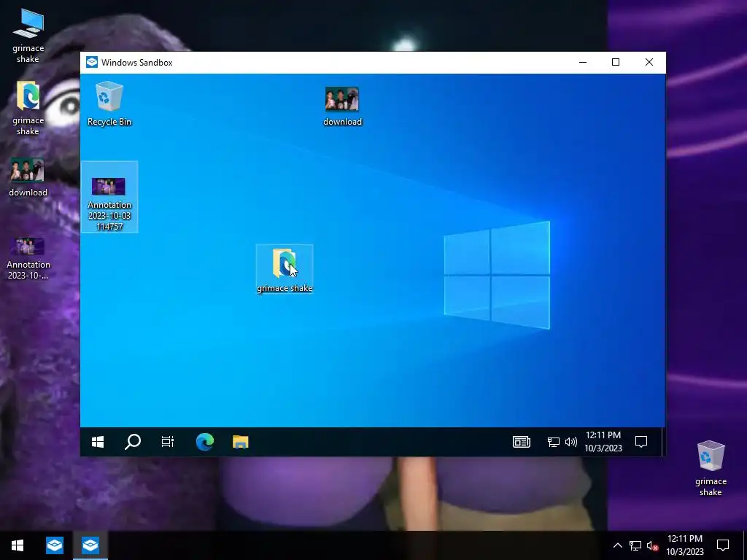Select host Annotation 2023-10-... file

coord(28,258)
